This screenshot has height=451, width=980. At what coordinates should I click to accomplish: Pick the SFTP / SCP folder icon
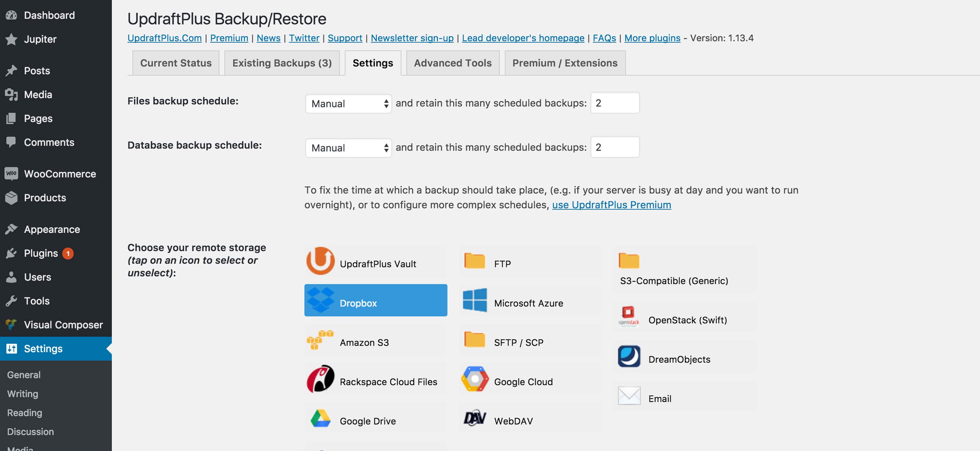[x=474, y=339]
